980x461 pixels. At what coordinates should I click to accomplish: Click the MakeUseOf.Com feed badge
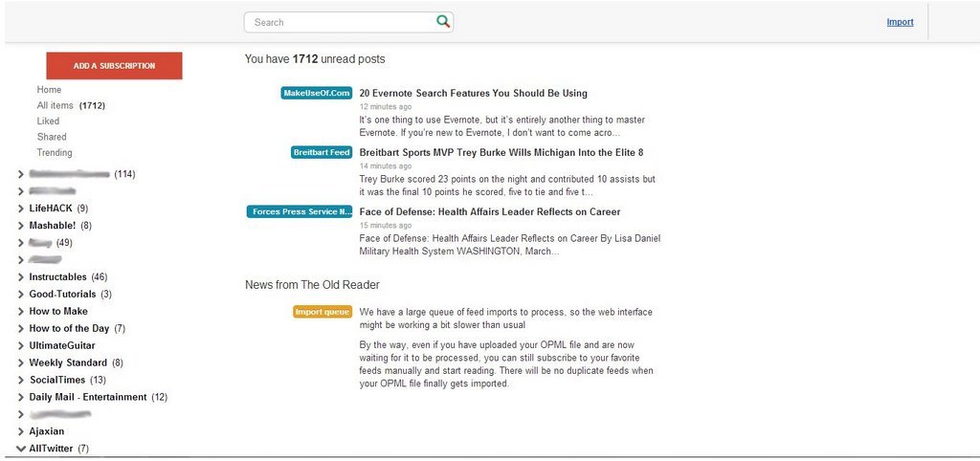click(x=316, y=93)
